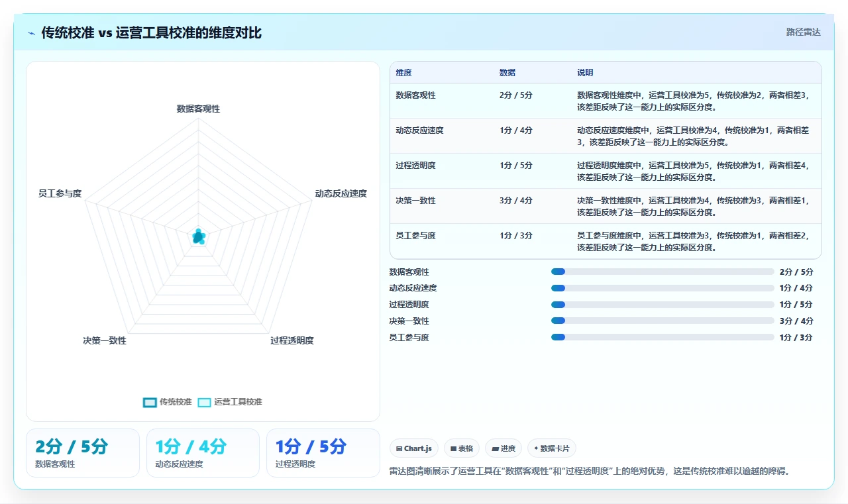The height and width of the screenshot is (504, 848).
Task: Click the 决策一致性 radar axis label
Action: [x=105, y=340]
